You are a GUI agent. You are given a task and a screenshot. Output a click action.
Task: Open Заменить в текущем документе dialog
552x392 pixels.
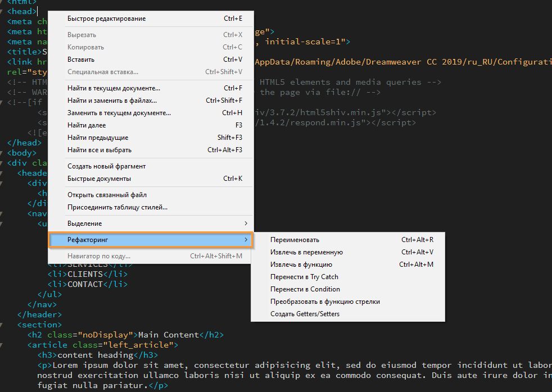click(x=103, y=114)
